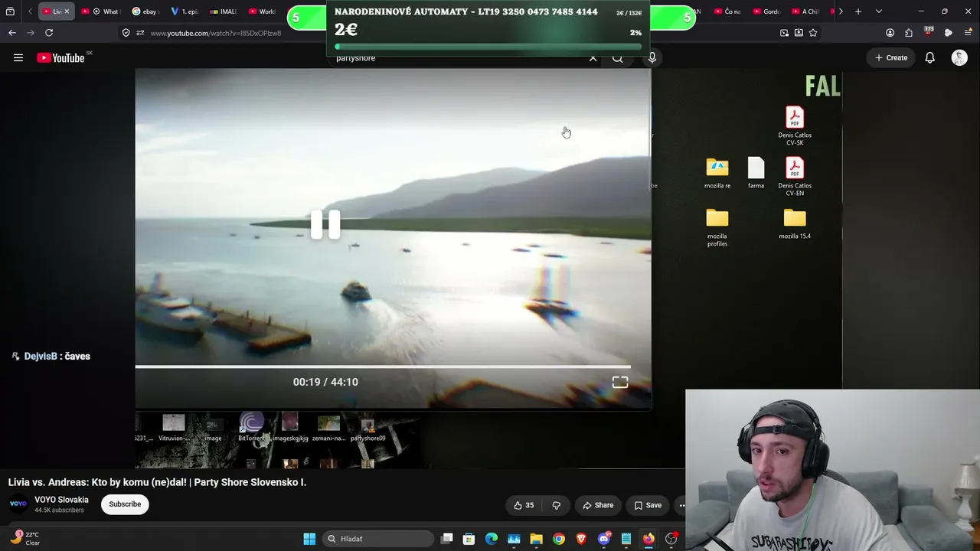Open the YouTube account avatar menu
This screenshot has height=551, width=980.
[959, 57]
